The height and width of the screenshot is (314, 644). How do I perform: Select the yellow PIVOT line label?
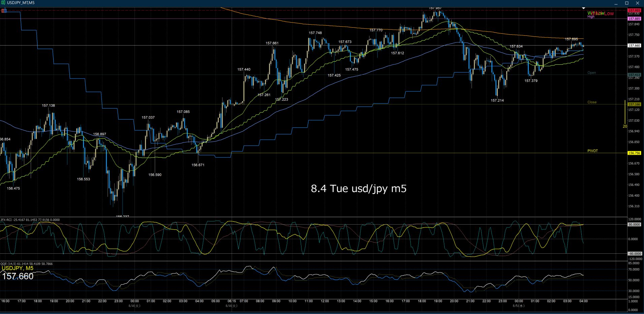click(x=592, y=151)
